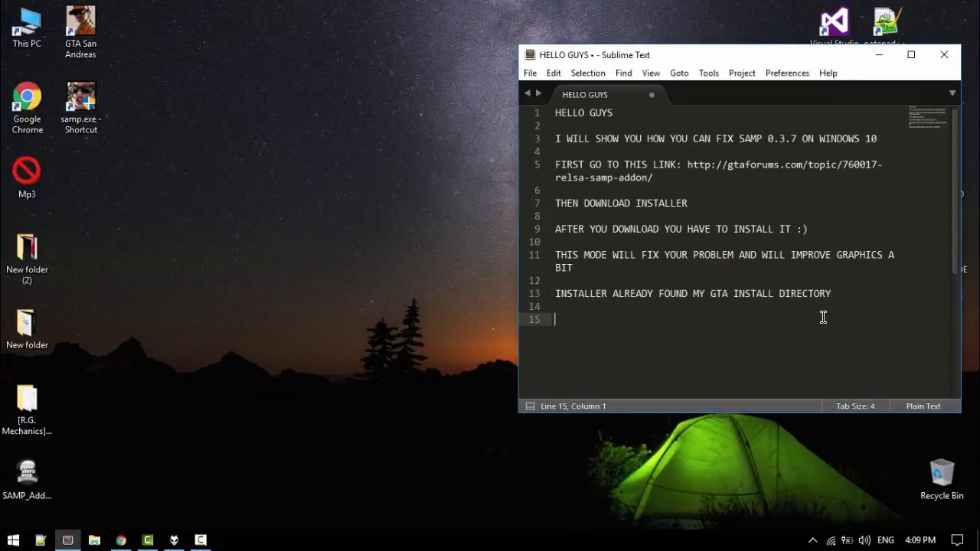Open the Selection menu
Screen dimensions: 980x551
(x=588, y=73)
